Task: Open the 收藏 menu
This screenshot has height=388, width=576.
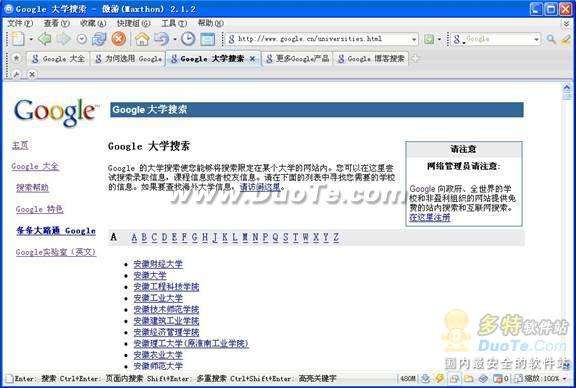Action: pyautogui.click(x=93, y=23)
